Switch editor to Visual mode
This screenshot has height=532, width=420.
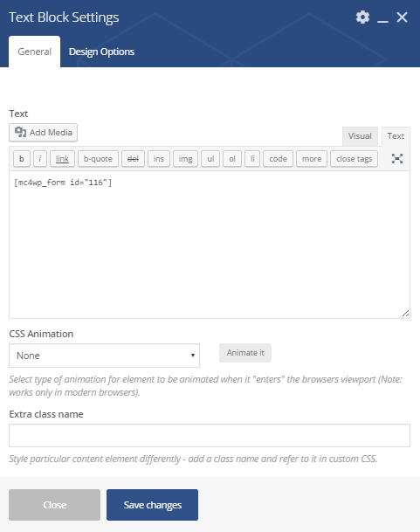click(x=360, y=136)
